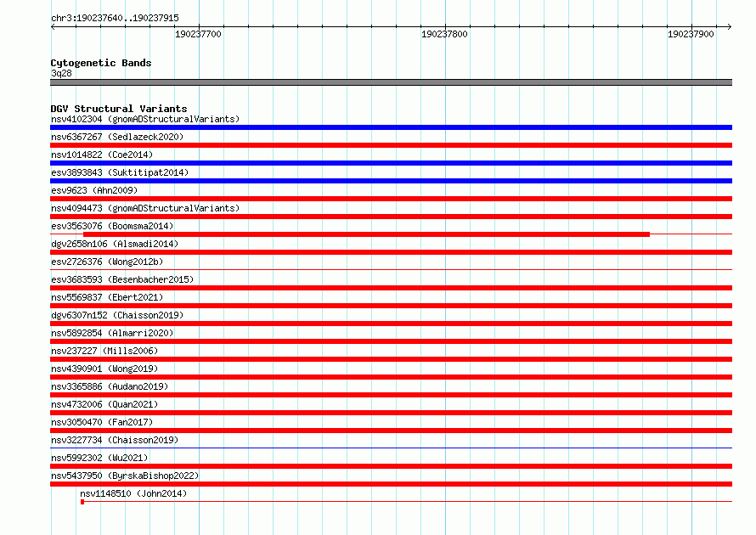Click the Cytogenetic Bands track title
This screenshot has width=756, height=535.
pos(101,63)
